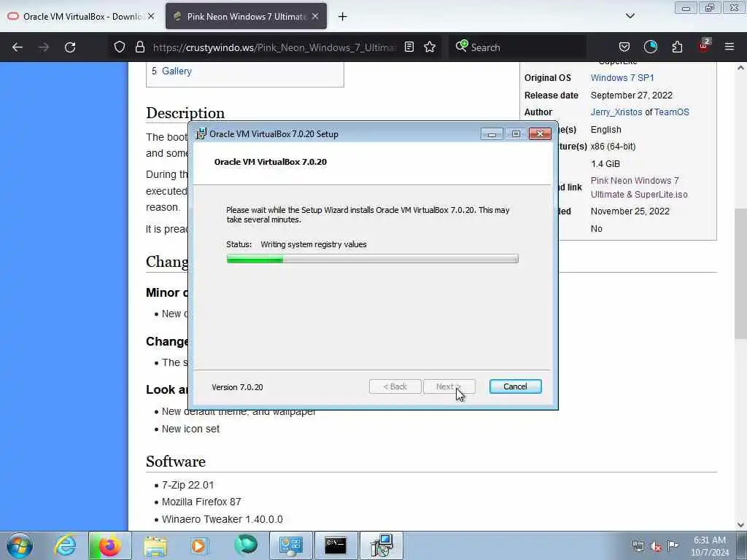Focus the crustywindo.ws address field
This screenshot has width=747, height=560.
click(274, 47)
